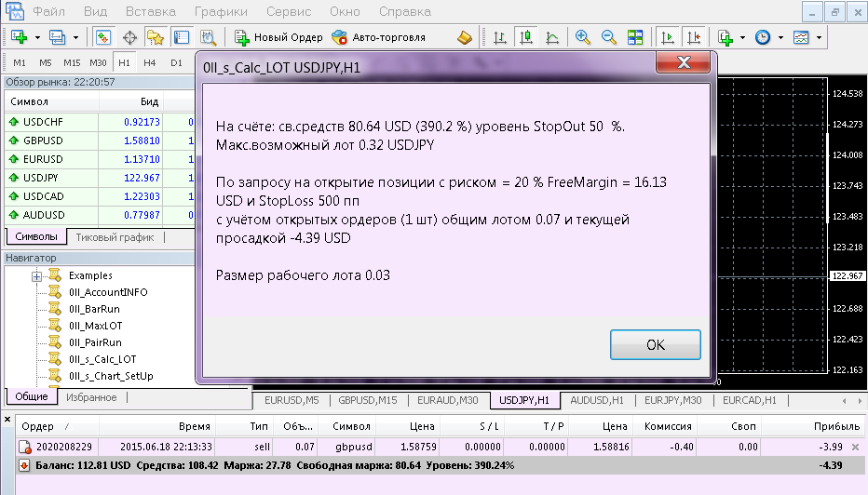Open the Окно menu
The width and height of the screenshot is (868, 495).
coord(345,11)
